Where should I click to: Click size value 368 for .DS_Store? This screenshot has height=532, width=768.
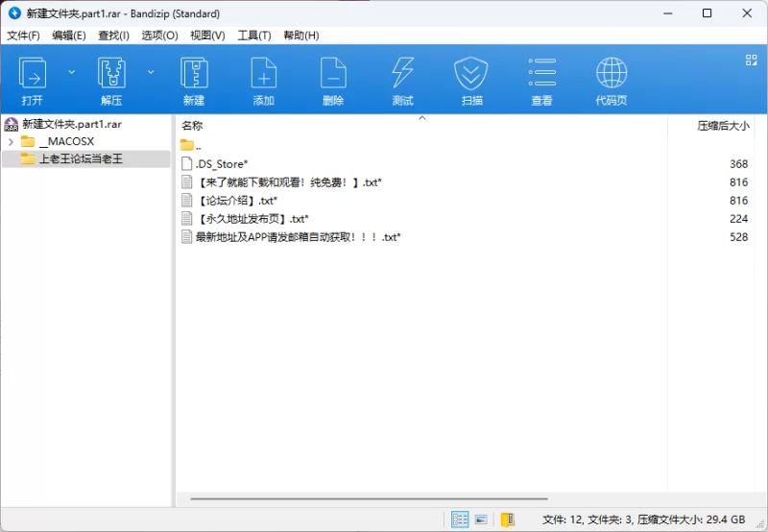(738, 164)
